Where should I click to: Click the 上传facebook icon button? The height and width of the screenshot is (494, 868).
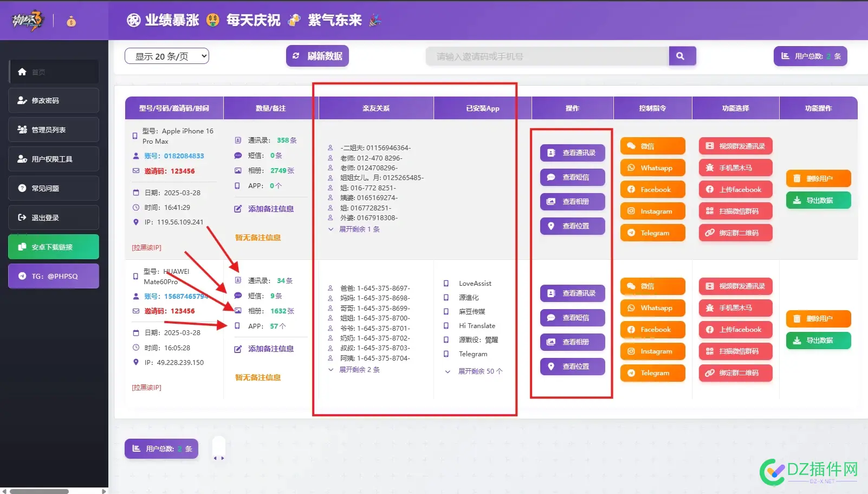(735, 189)
